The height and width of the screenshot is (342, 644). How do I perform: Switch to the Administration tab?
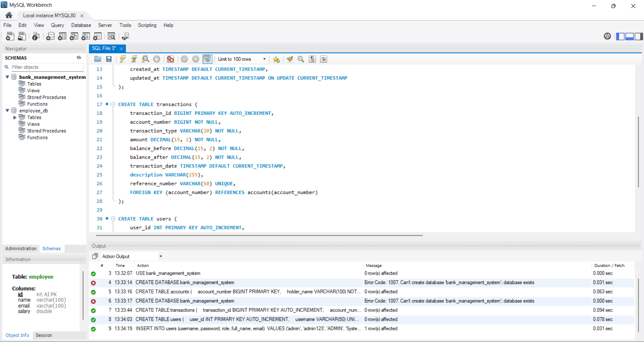tap(21, 249)
